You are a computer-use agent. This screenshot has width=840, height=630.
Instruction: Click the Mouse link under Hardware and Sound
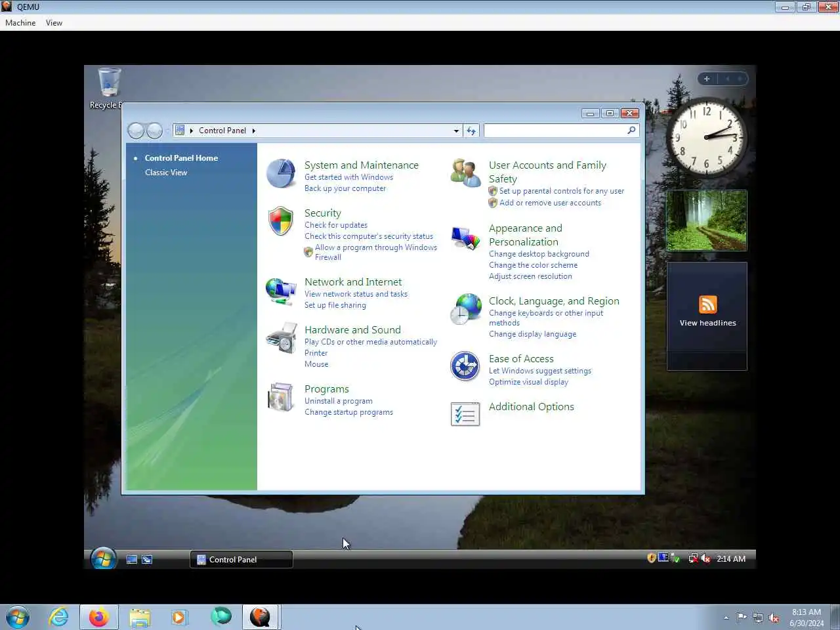[x=316, y=364]
